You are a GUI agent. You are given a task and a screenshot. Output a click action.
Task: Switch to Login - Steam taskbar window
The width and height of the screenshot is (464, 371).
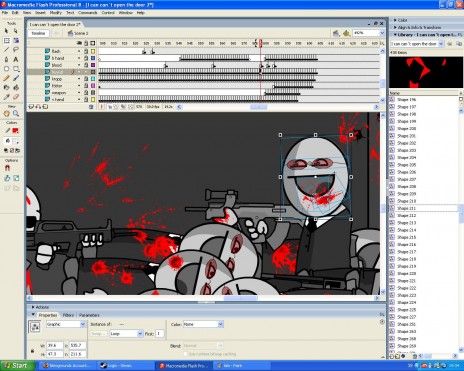(x=126, y=366)
